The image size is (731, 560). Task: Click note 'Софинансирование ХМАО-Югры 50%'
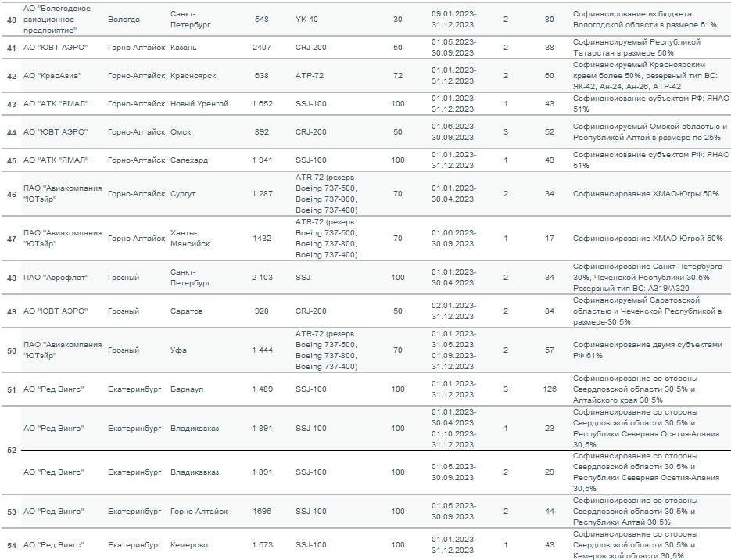(x=646, y=193)
